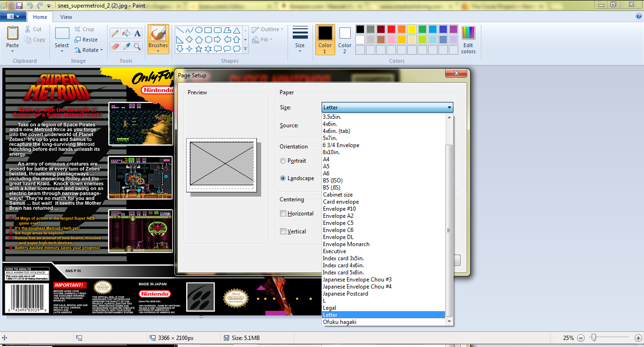This screenshot has height=347, width=644.
Task: Click the zoom in plus button
Action: (x=638, y=338)
